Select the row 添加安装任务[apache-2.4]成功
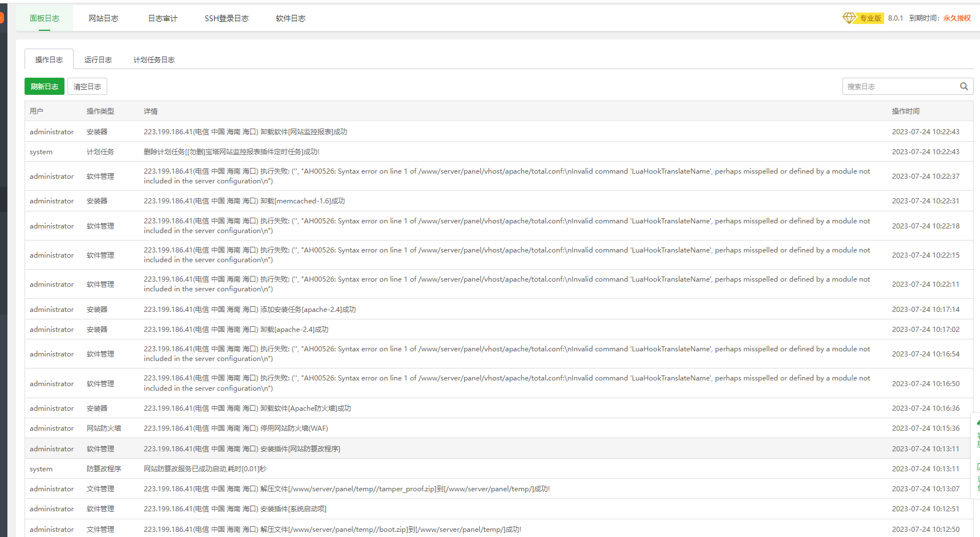Viewport: 980px width, 537px height. pos(499,309)
